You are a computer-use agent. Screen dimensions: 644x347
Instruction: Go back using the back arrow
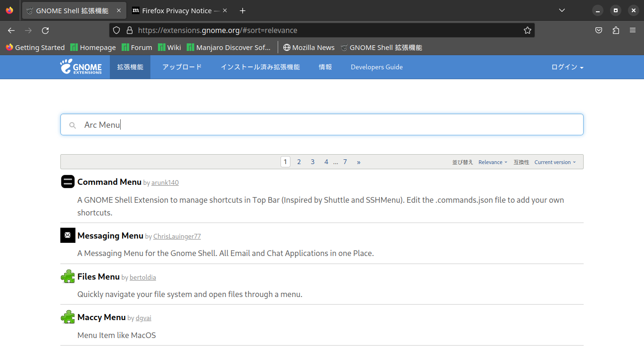click(11, 30)
